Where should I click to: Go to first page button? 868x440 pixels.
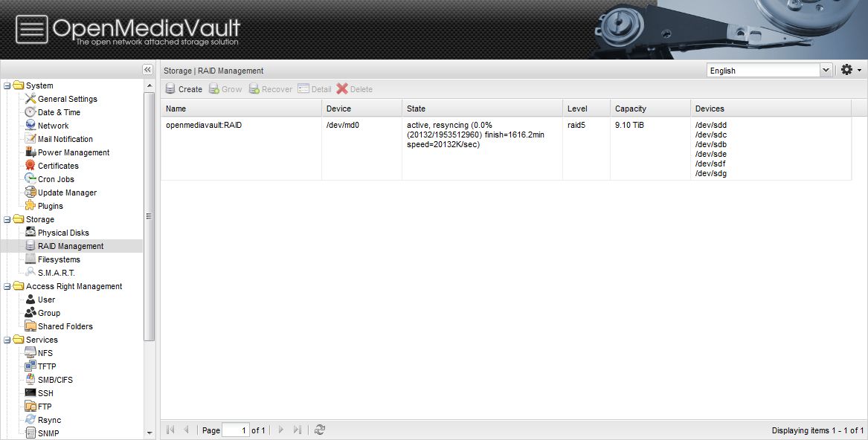[x=170, y=430]
